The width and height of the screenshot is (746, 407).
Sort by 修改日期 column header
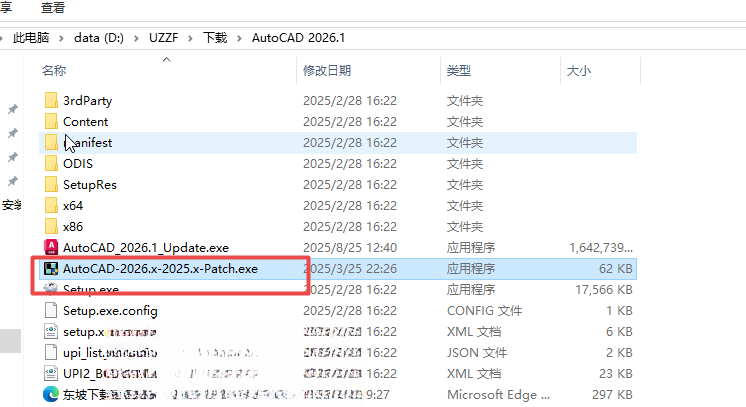(x=327, y=70)
